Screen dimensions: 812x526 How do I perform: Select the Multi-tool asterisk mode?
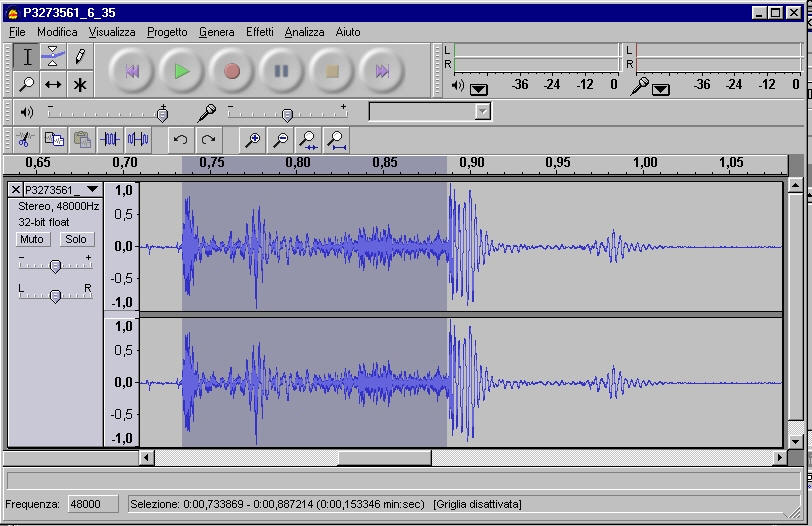tap(80, 84)
